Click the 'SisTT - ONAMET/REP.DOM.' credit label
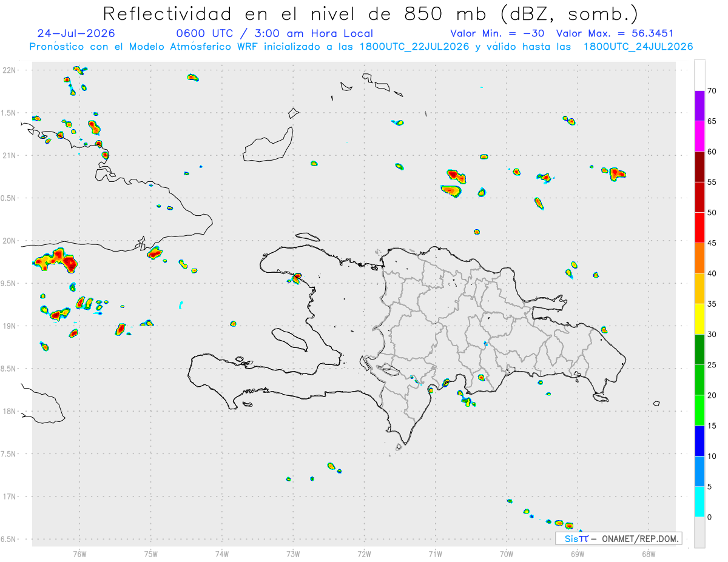This screenshot has height=562, width=728. 618,538
